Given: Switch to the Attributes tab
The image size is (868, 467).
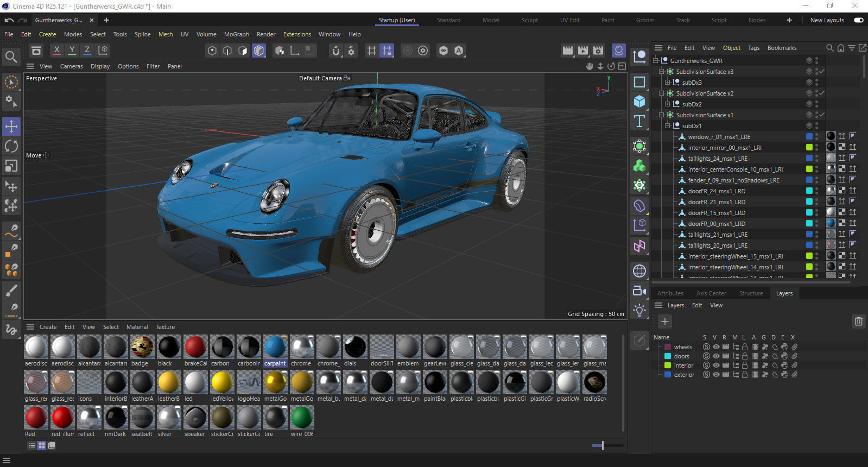Looking at the screenshot, I should 670,293.
